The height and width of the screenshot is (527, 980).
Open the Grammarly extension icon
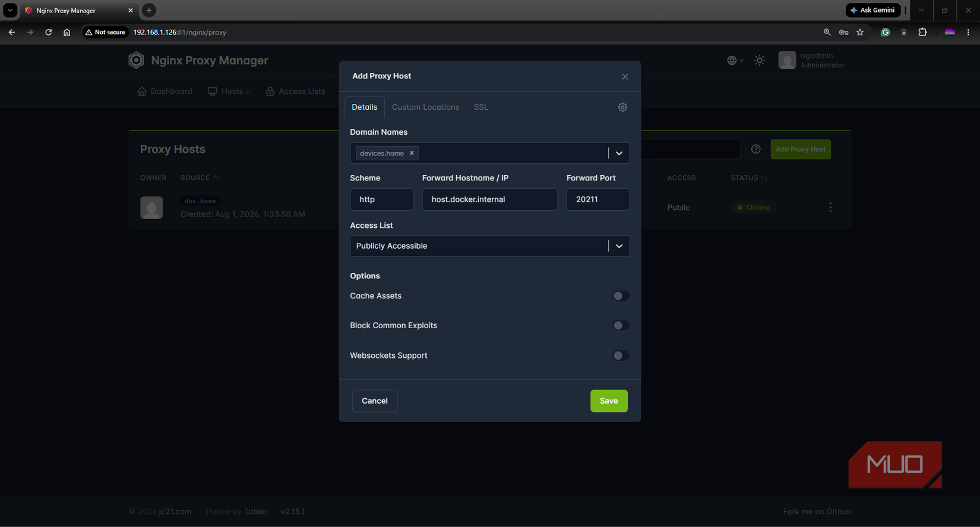[x=885, y=32]
